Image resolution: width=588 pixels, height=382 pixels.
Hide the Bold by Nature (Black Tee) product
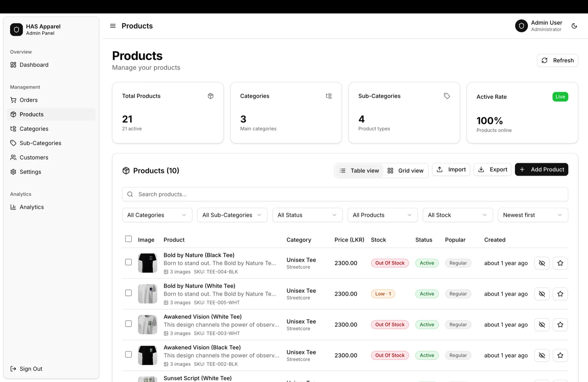542,263
